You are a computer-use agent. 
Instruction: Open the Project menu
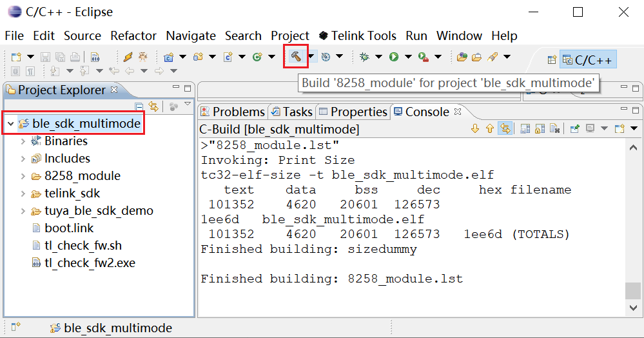(x=290, y=35)
